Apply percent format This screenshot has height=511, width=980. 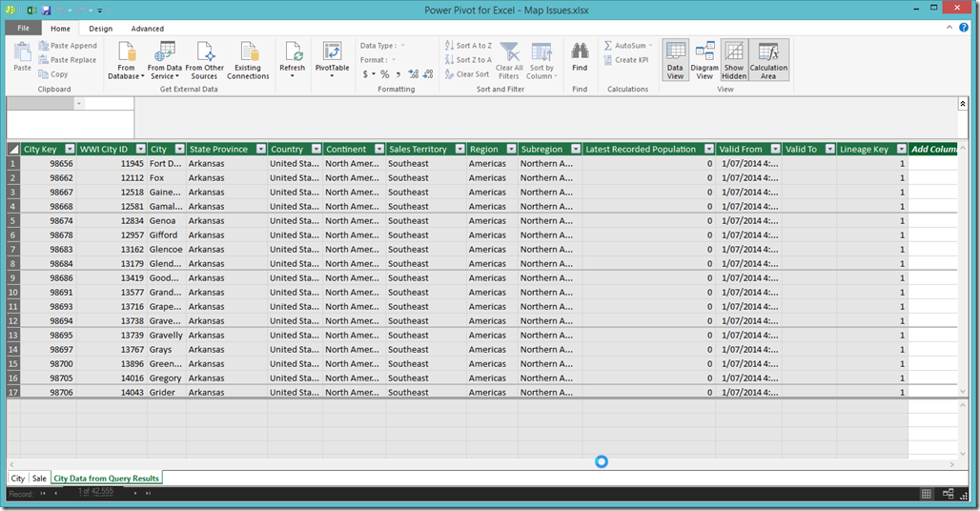point(385,74)
